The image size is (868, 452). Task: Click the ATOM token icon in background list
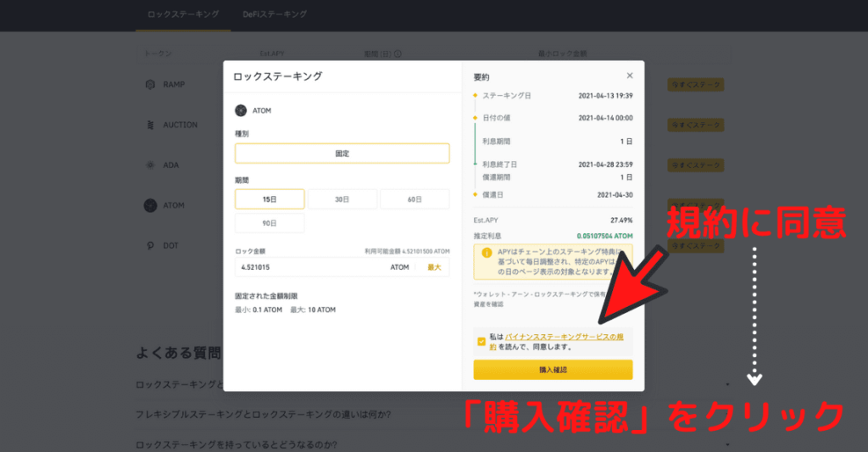pos(151,205)
